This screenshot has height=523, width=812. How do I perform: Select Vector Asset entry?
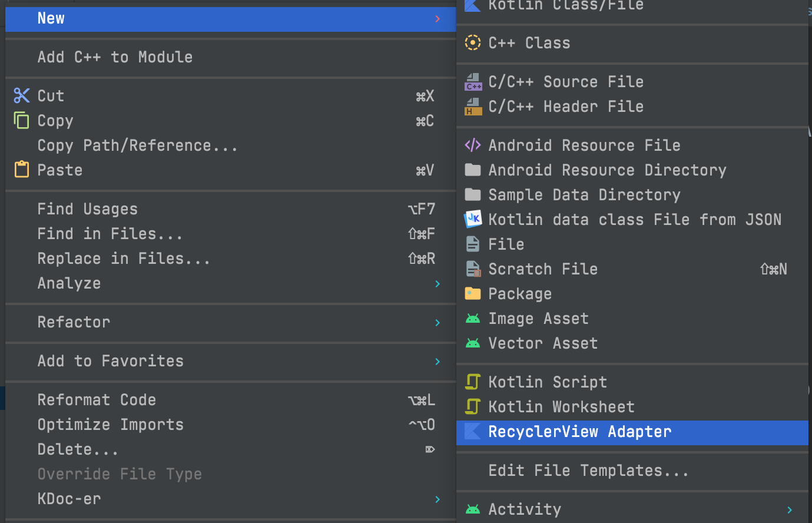(632, 343)
